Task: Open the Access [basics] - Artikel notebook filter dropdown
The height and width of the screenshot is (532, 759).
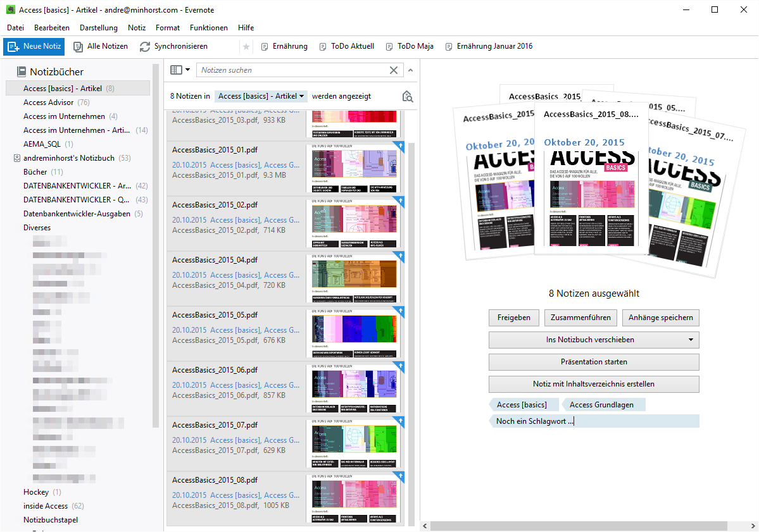Action: coord(261,96)
